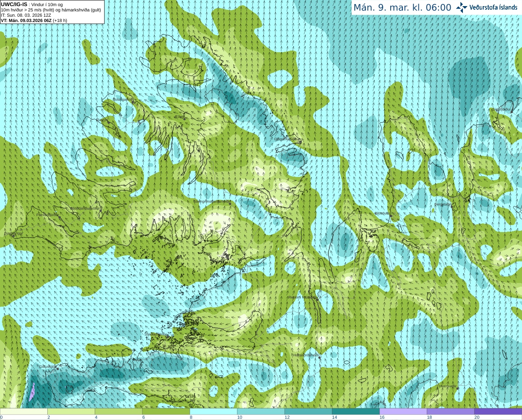Click the 12–14 m/s teal legend swatch
The image size is (522, 420).
(x=308, y=411)
